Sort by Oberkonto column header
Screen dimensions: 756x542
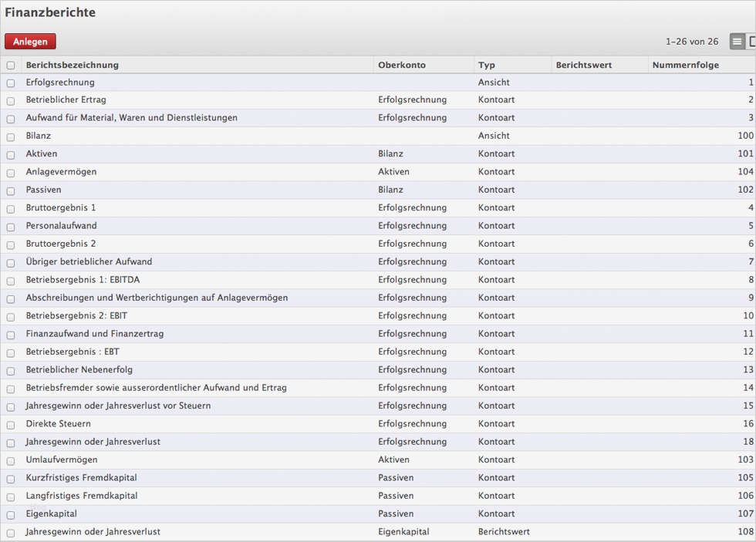coord(402,65)
